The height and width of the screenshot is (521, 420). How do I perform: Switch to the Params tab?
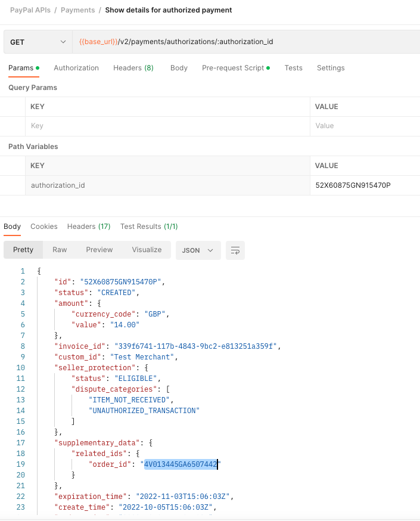(x=24, y=68)
